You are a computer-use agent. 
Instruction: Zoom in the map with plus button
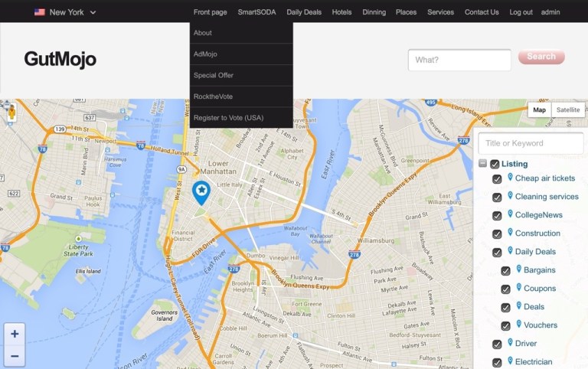coord(15,334)
